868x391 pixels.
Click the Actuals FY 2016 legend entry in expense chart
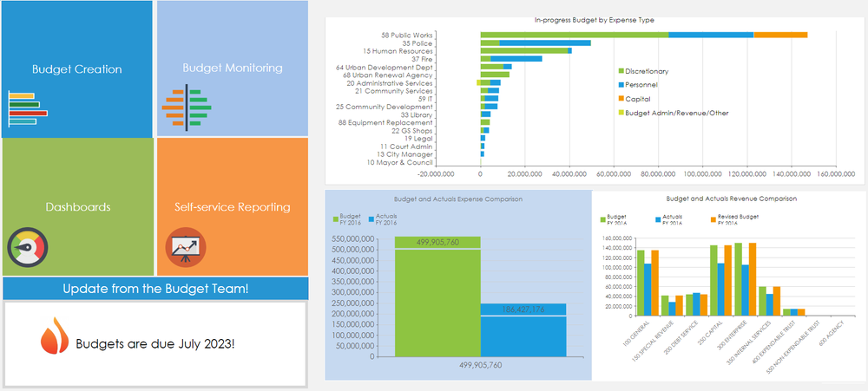[x=383, y=219]
